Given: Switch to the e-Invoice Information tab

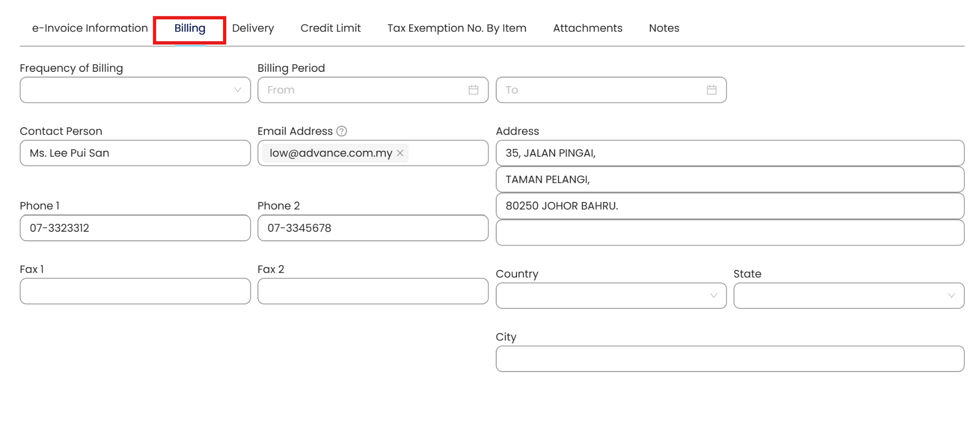Looking at the screenshot, I should 90,28.
